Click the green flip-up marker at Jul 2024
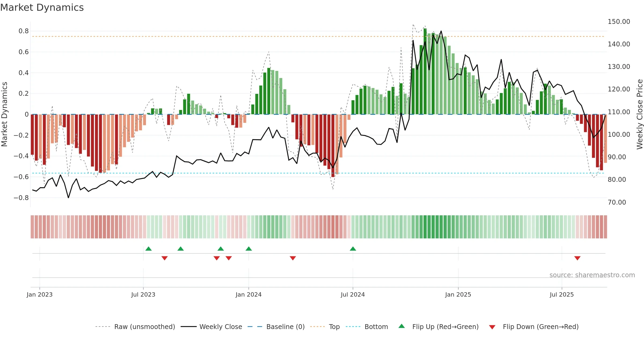 click(x=353, y=249)
